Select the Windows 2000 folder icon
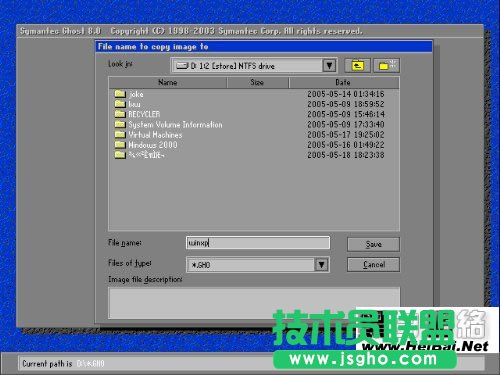 point(120,145)
